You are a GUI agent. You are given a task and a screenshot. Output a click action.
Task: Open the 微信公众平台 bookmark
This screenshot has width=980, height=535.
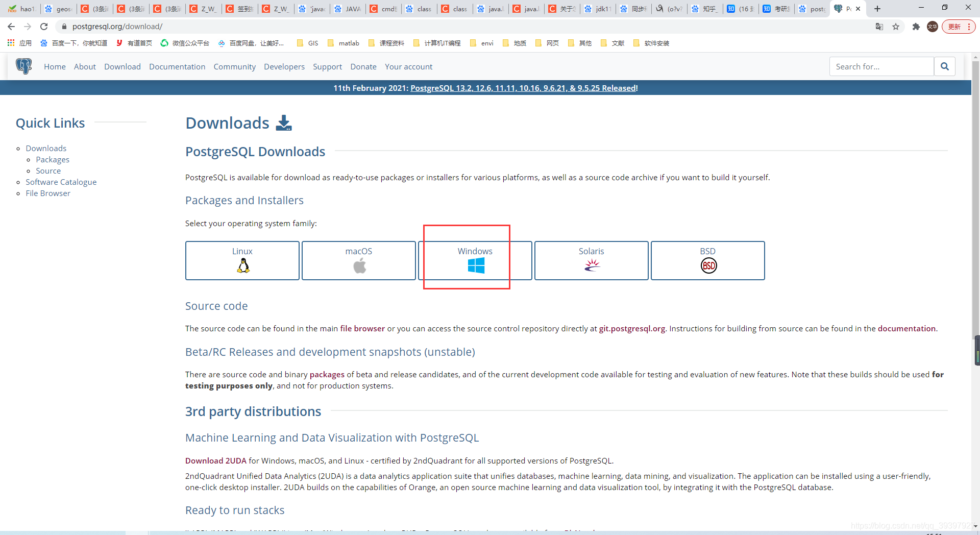point(185,43)
